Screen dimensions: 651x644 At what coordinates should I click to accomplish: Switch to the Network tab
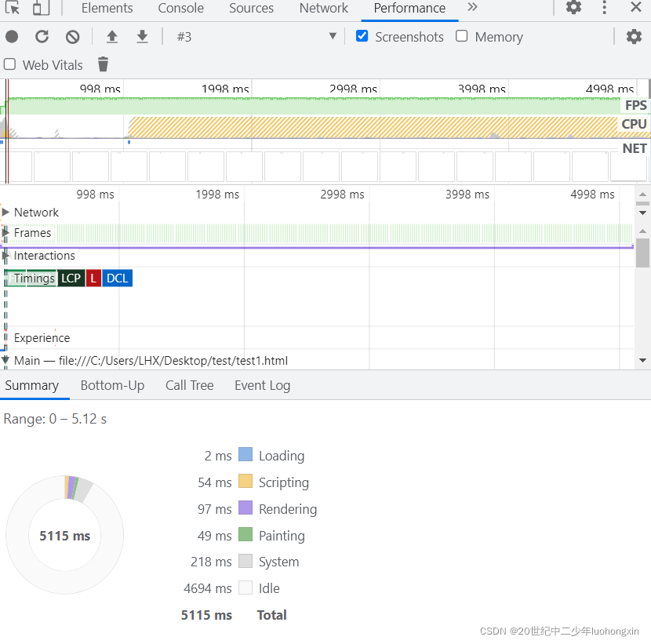[x=324, y=8]
